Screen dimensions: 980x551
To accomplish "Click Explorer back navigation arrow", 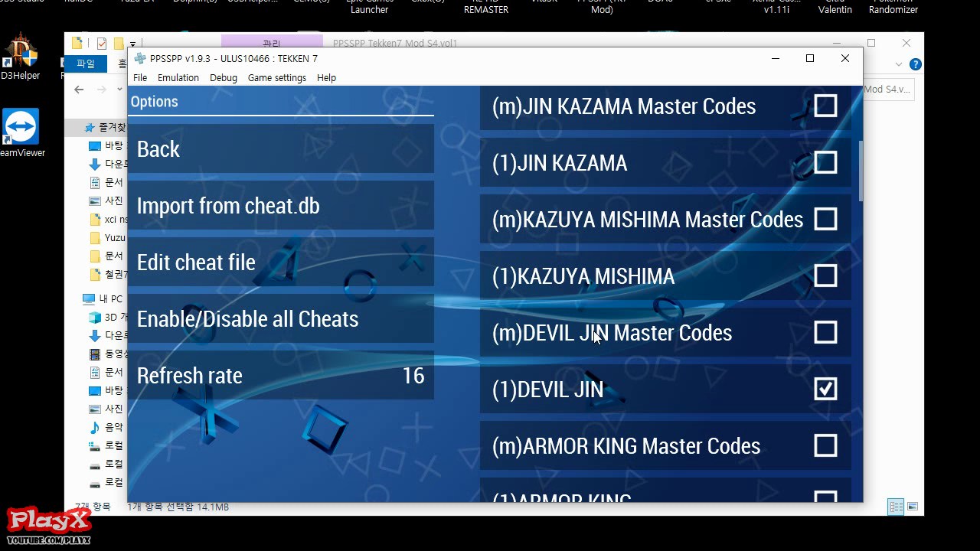I will (x=79, y=90).
